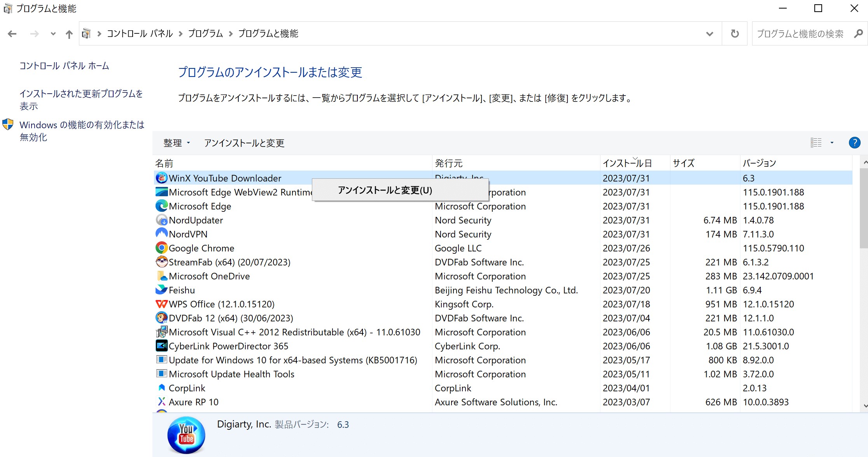Focus the プログラムと機能の検索 search box
This screenshot has height=457, width=868.
click(x=800, y=34)
